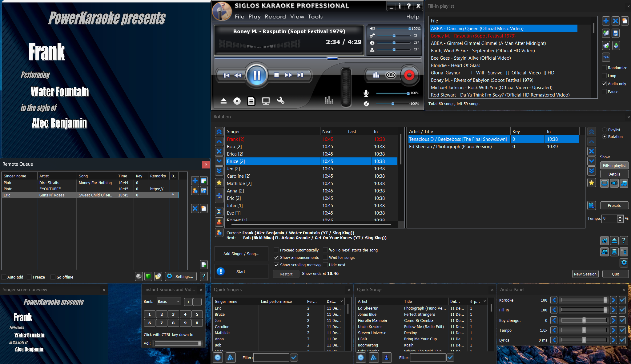Add file with plus icon in Fill-in playlist
This screenshot has height=364, width=631.
click(x=606, y=21)
